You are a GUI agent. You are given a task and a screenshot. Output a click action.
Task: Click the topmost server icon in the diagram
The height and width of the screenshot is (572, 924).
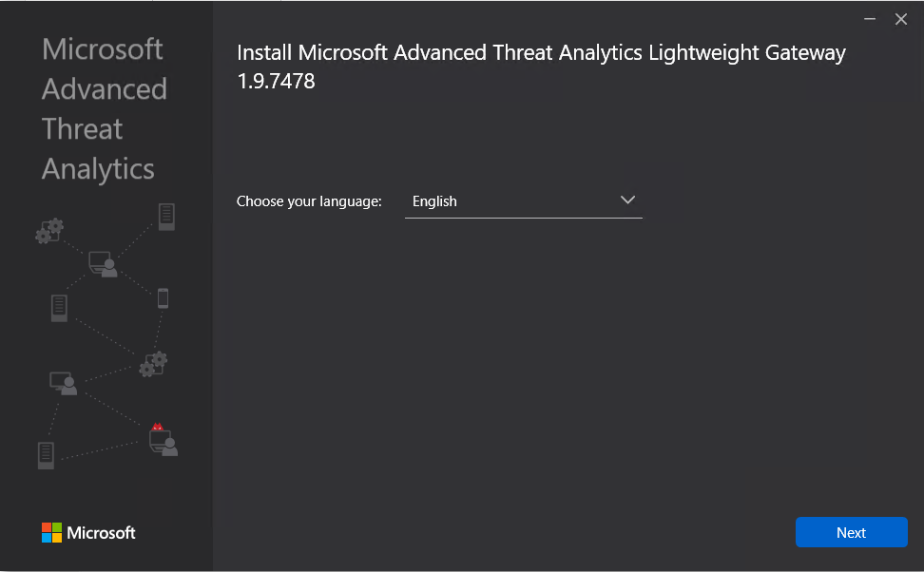166,217
